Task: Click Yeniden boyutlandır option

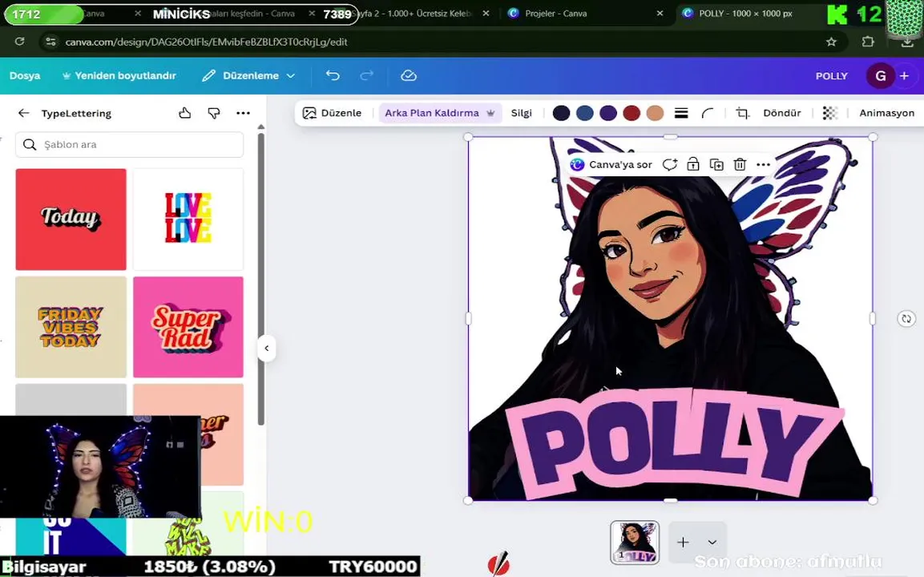Action: [x=119, y=75]
